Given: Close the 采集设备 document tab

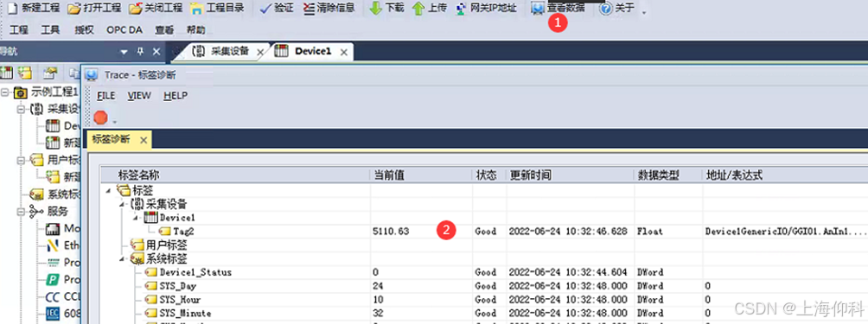Looking at the screenshot, I should 260,52.
